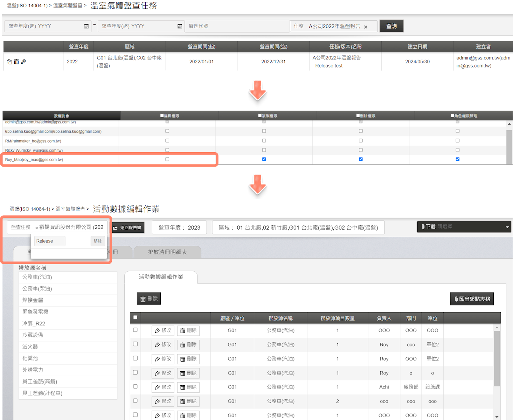Enable edit permission for Roy_Mao

click(167, 159)
